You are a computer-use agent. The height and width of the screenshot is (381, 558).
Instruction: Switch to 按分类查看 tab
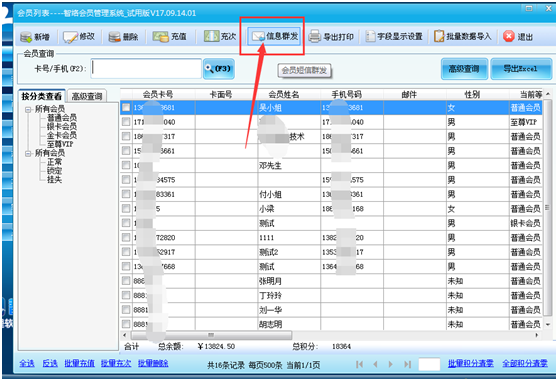42,96
